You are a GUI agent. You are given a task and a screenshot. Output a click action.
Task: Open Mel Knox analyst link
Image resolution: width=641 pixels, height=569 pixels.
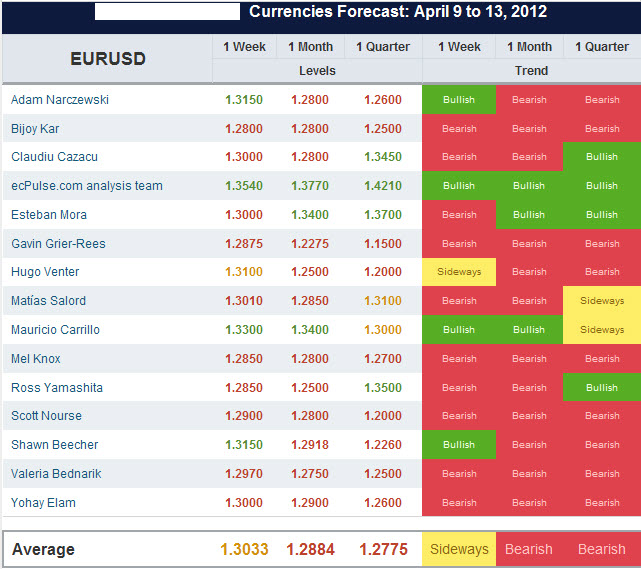pos(36,359)
